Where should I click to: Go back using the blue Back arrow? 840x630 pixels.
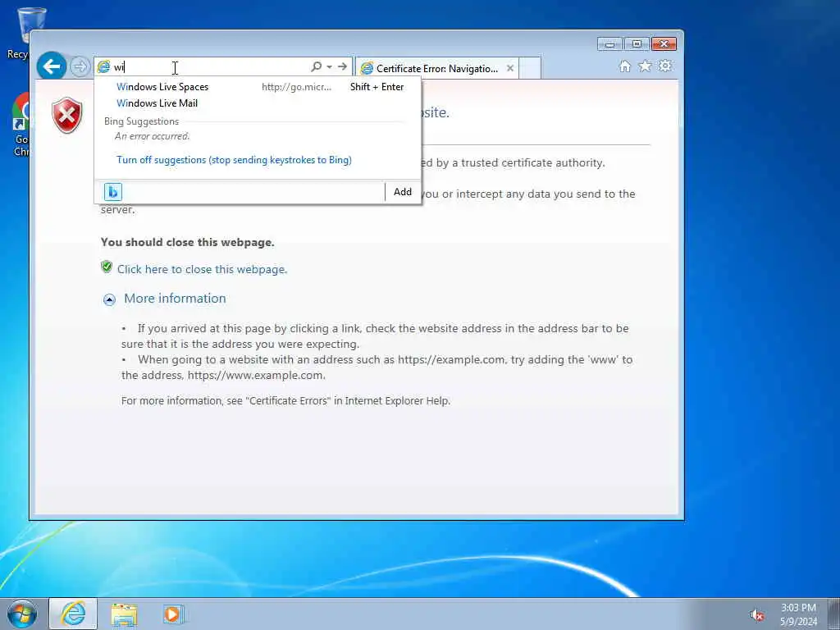tap(52, 66)
